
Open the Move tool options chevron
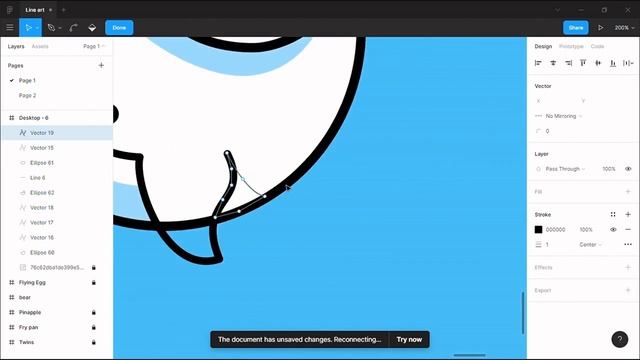37,28
